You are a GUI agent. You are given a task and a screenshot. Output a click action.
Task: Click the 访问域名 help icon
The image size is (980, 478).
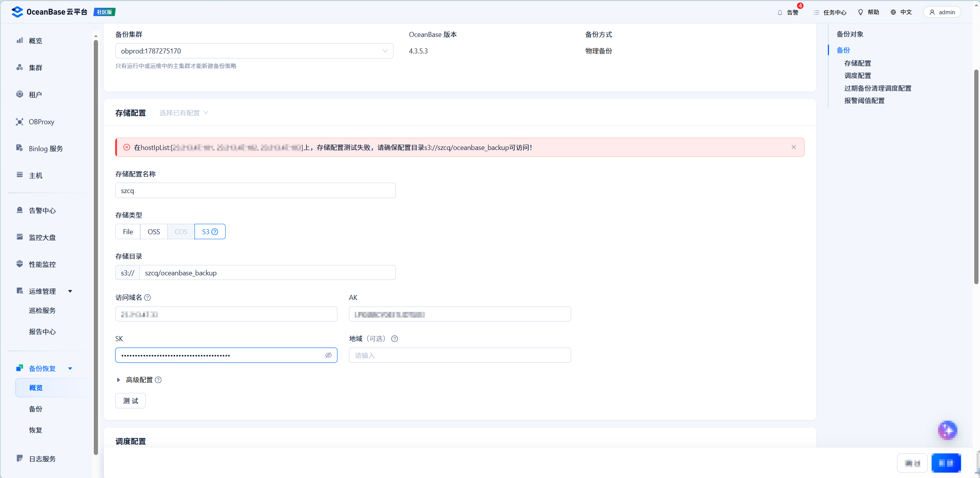click(148, 298)
